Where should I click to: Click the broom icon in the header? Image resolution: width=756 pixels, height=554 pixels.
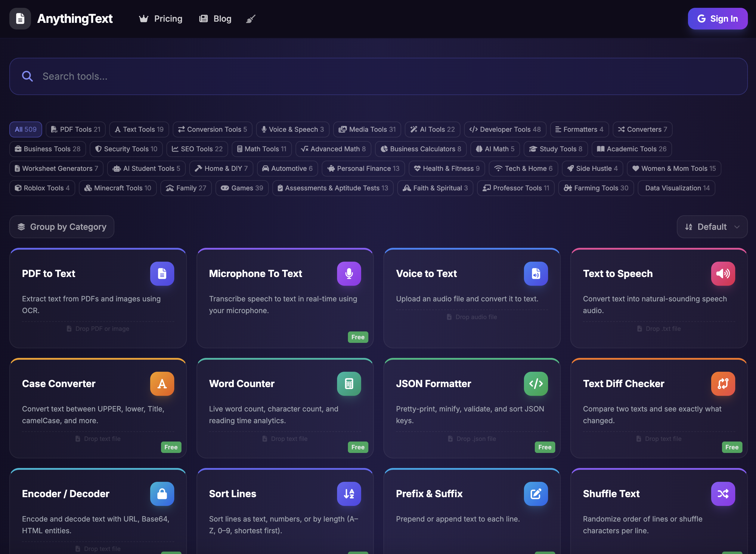point(251,19)
